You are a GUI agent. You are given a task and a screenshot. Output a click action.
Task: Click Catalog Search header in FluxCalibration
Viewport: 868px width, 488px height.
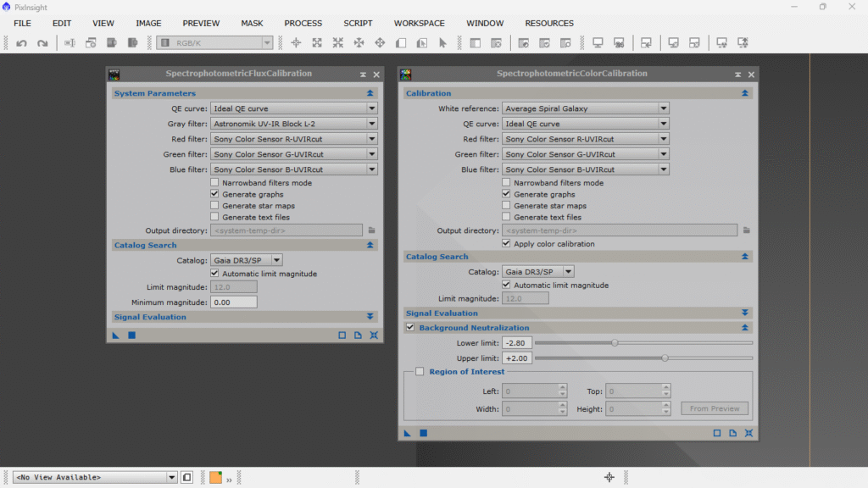coord(245,245)
